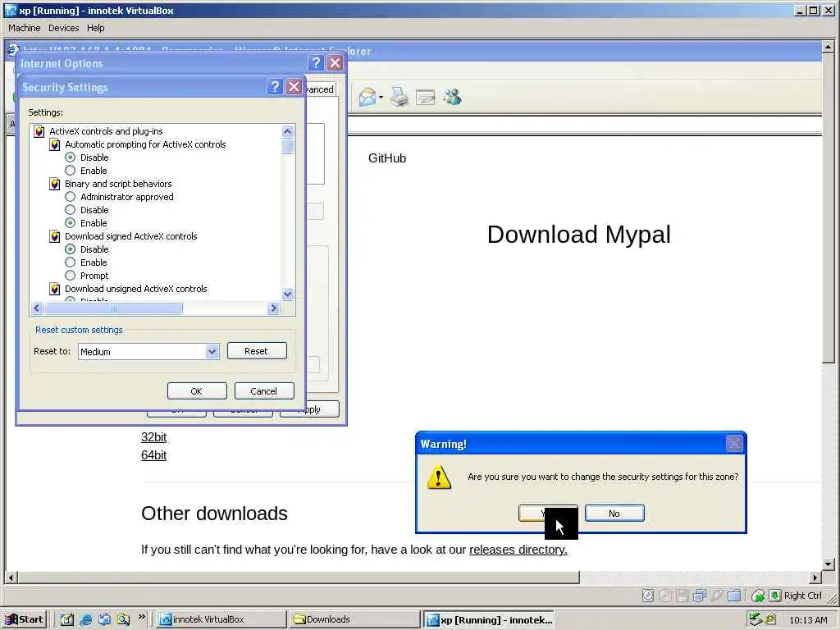The height and width of the screenshot is (630, 840).
Task: Select Disable under Automatic prompting for ActiveX controls
Action: pyautogui.click(x=71, y=157)
